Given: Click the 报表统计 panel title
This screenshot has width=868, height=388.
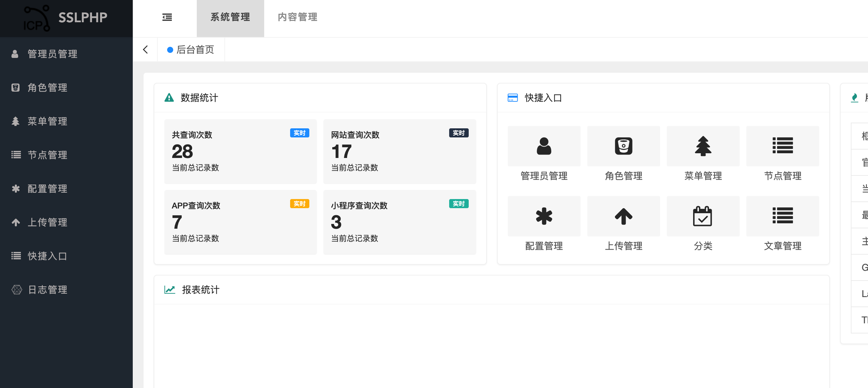Looking at the screenshot, I should coord(201,290).
